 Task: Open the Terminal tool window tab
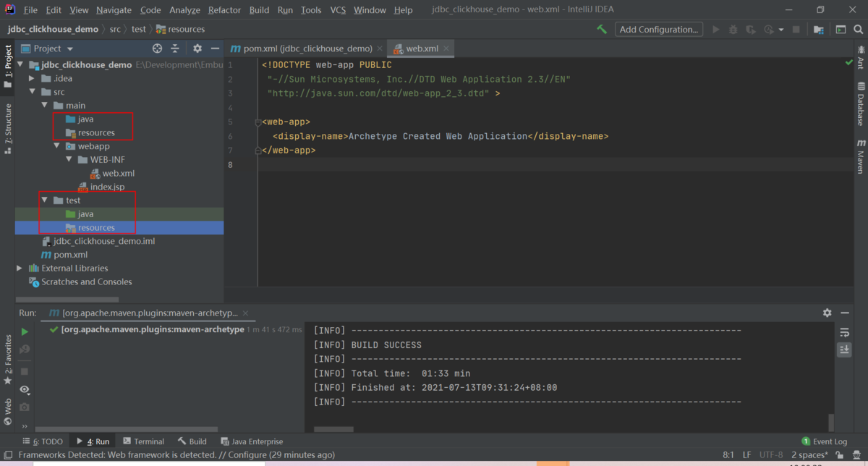(143, 441)
